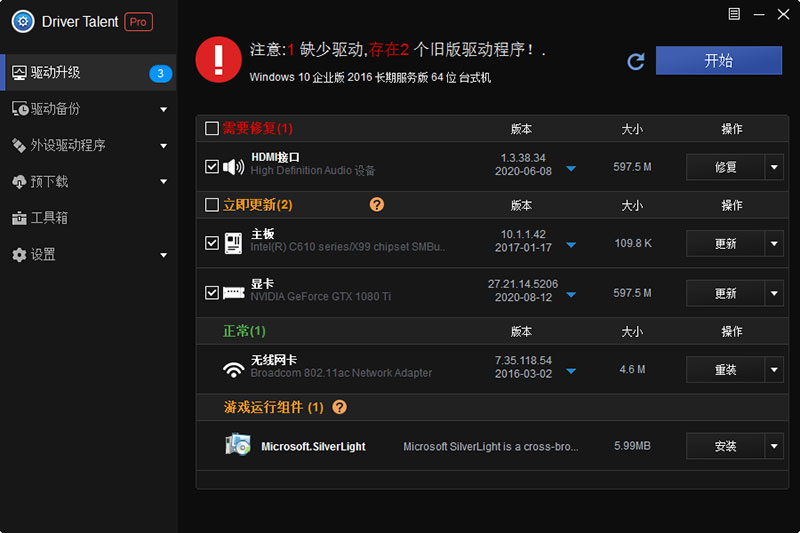Click the HDMI接口 speaker icon

click(x=233, y=167)
